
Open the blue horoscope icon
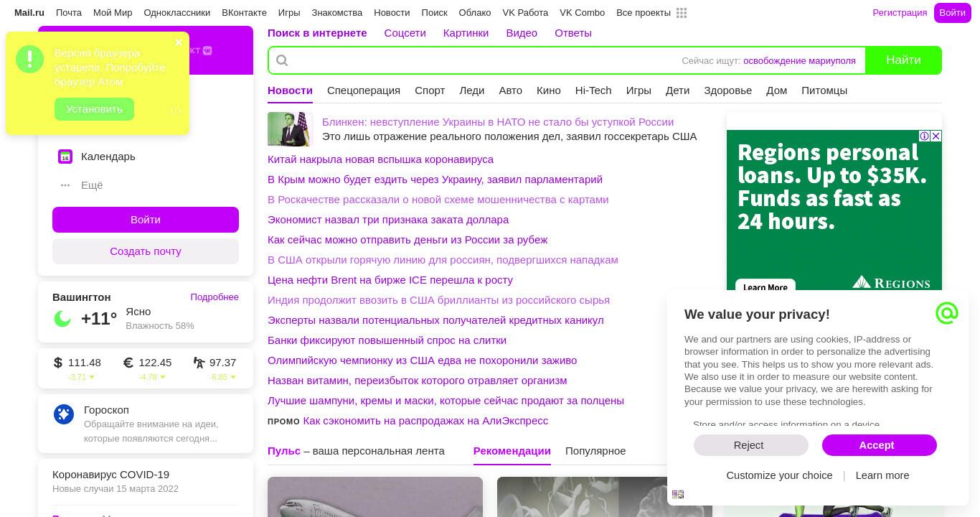click(64, 414)
